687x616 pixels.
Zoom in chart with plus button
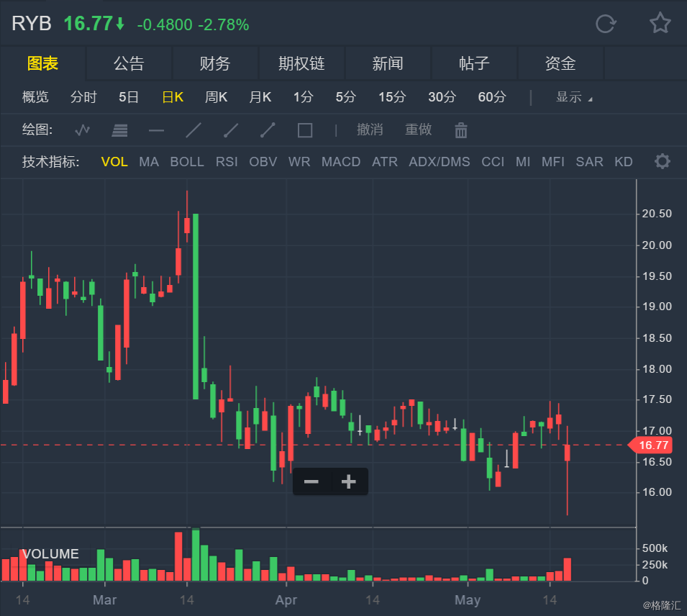click(349, 481)
